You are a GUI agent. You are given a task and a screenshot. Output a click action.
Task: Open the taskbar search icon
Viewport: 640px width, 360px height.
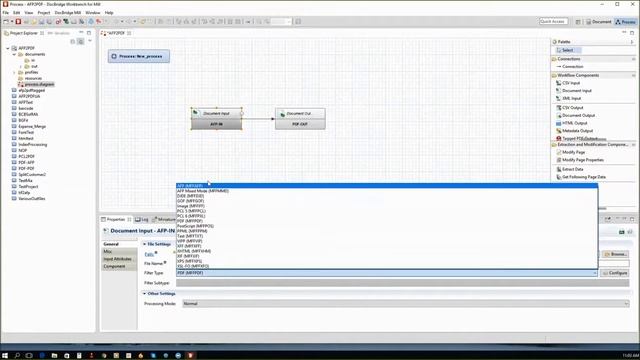click(17, 356)
